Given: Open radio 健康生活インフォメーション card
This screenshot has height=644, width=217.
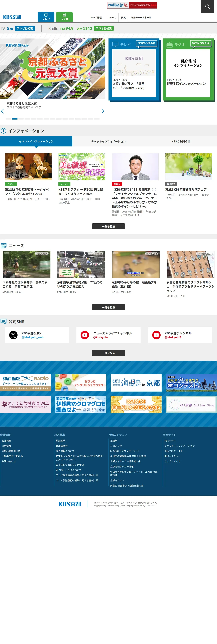Looking at the screenshot, I should tap(188, 73).
